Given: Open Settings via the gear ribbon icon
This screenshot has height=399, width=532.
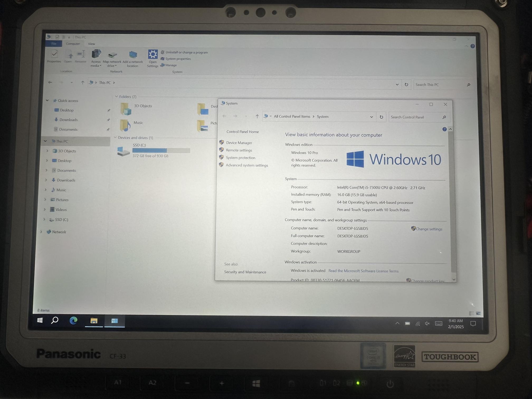Looking at the screenshot, I should 153,56.
